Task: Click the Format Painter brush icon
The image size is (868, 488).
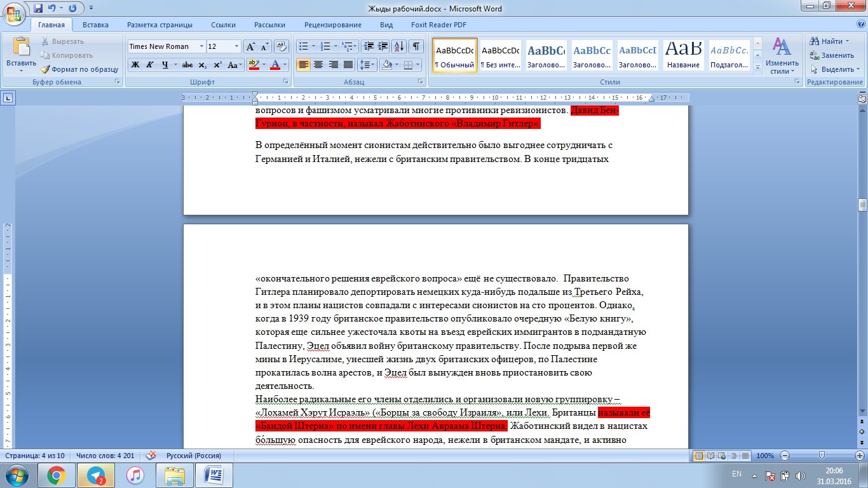Action: point(46,69)
